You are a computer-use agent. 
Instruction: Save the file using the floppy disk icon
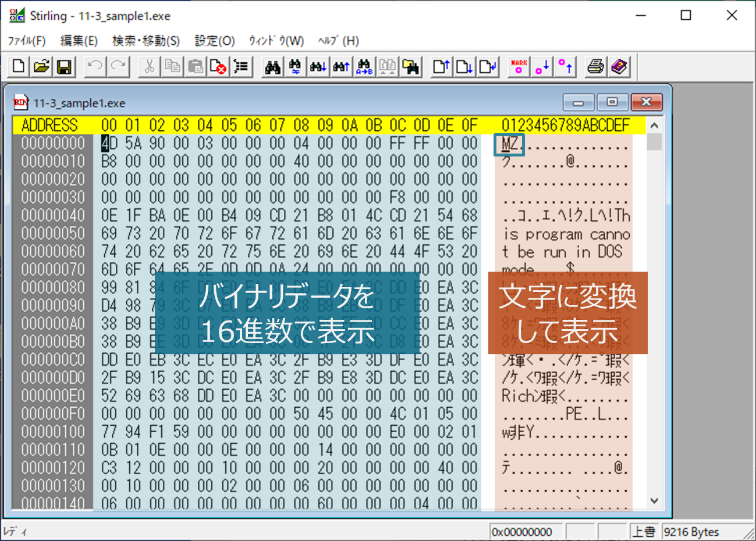[64, 67]
